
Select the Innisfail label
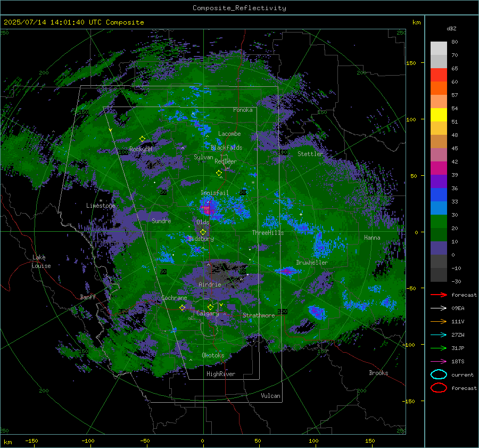(214, 193)
